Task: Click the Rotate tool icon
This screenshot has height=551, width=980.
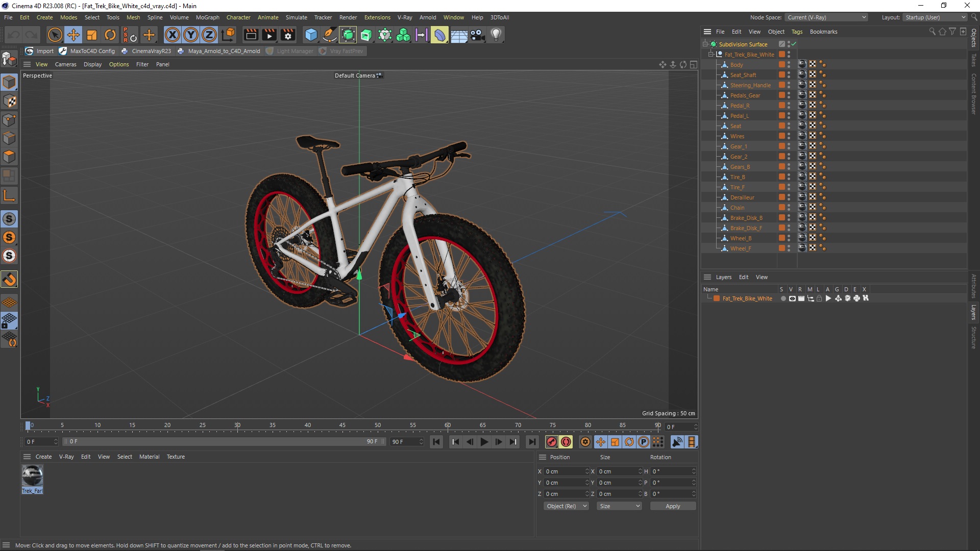Action: click(111, 34)
